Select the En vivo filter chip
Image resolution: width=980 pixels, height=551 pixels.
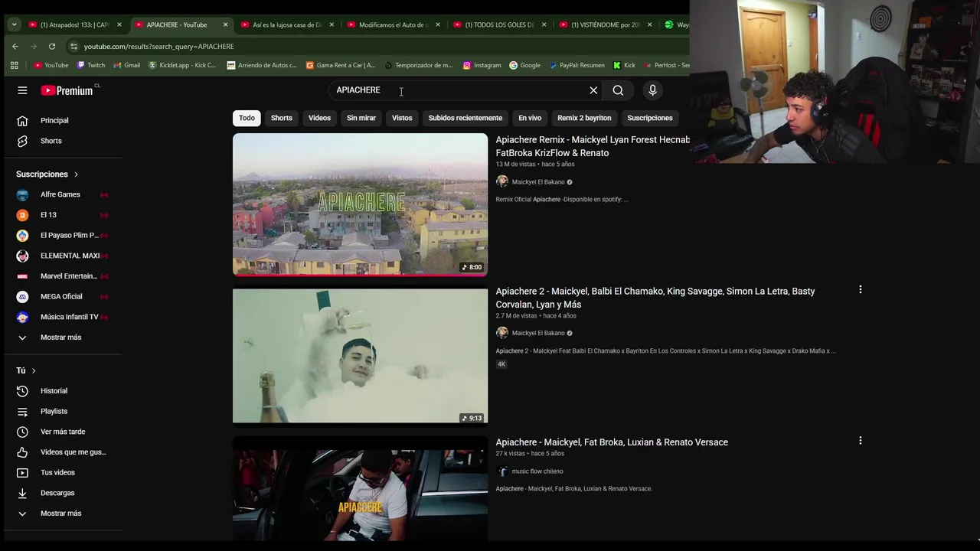click(530, 118)
